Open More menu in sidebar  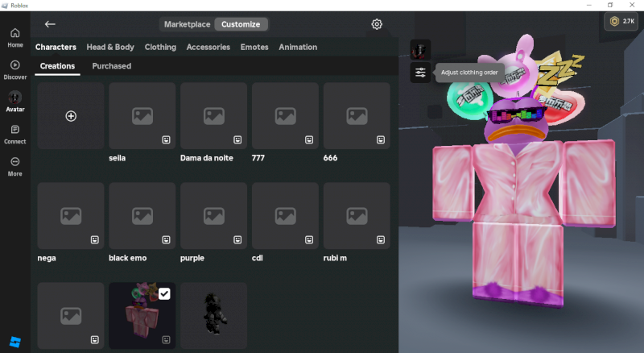click(14, 166)
